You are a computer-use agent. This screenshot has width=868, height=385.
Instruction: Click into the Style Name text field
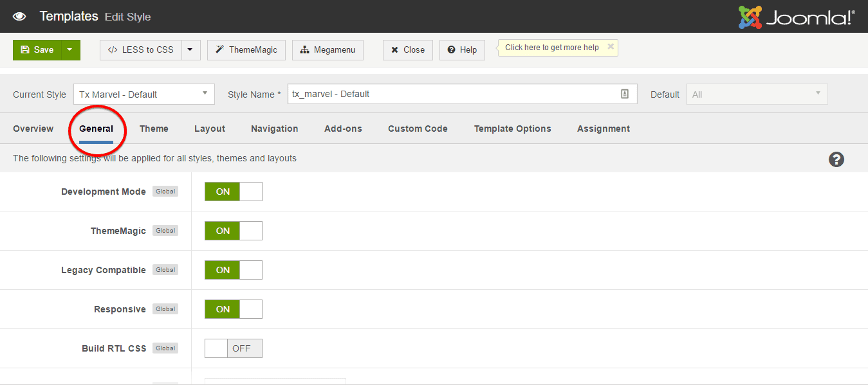point(450,94)
